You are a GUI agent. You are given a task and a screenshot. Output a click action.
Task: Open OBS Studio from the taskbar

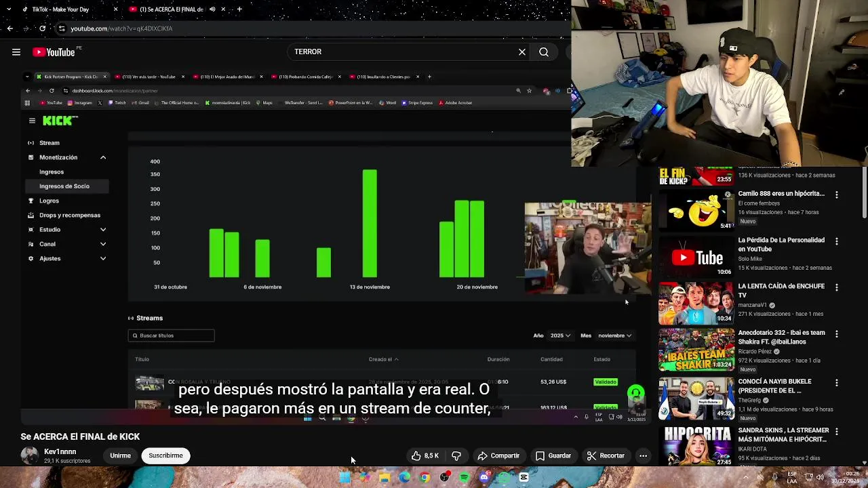[444, 478]
